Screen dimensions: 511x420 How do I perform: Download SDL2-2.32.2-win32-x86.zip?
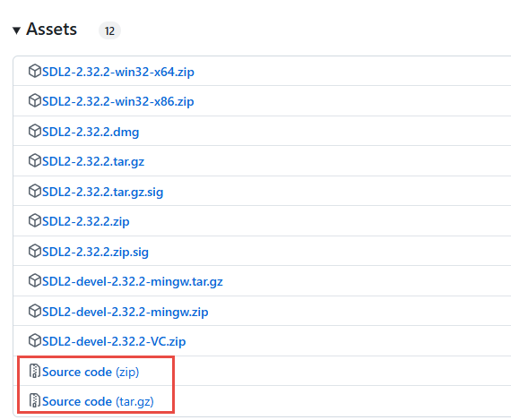click(x=118, y=101)
